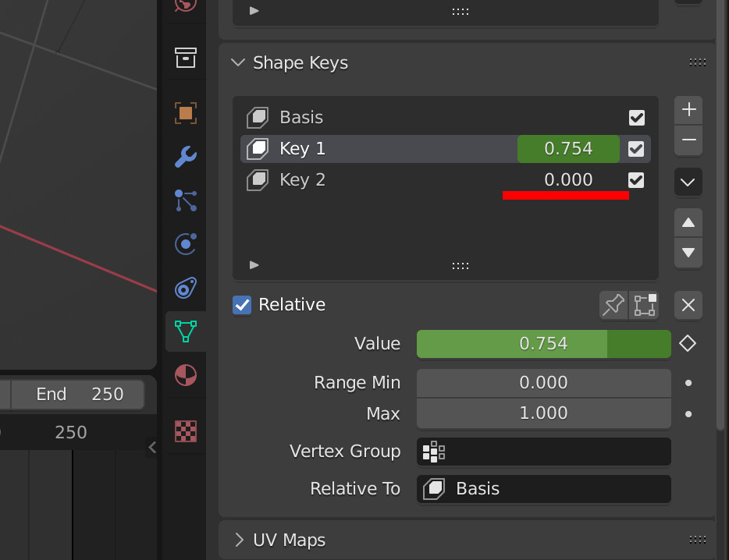The image size is (729, 560).
Task: Open the Relative To Basis dropdown
Action: (x=543, y=489)
